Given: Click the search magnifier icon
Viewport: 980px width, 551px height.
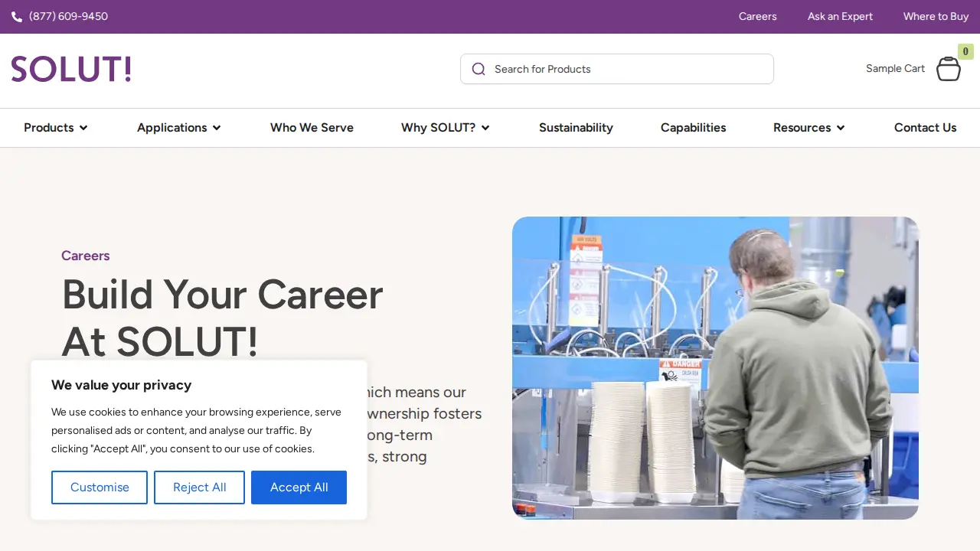Looking at the screenshot, I should pos(479,69).
